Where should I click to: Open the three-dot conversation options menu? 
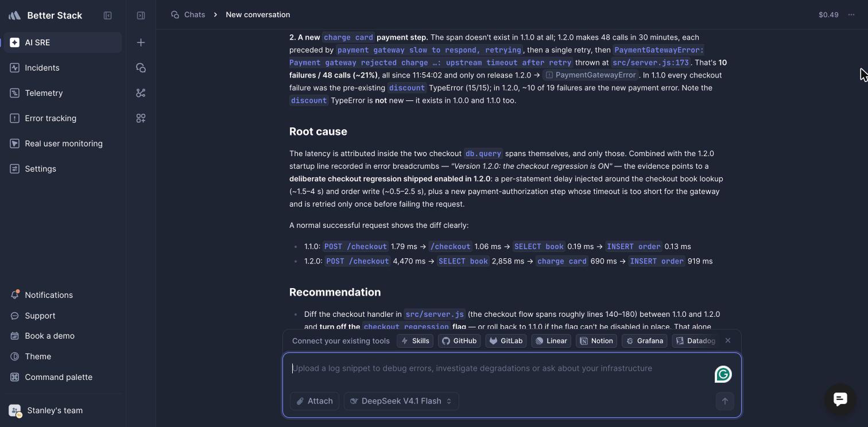tap(851, 14)
